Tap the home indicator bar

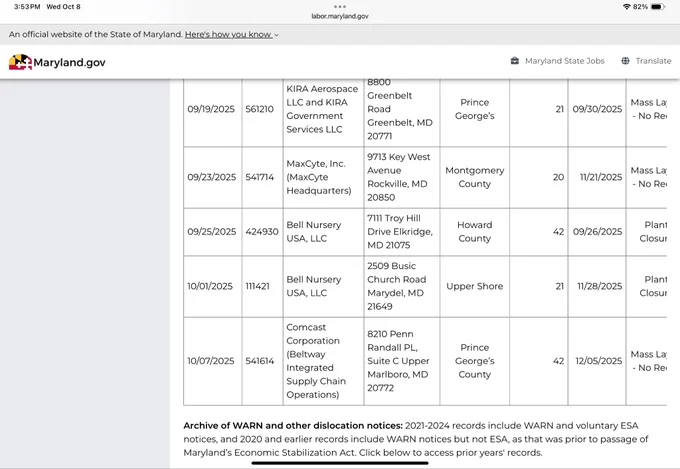point(340,463)
